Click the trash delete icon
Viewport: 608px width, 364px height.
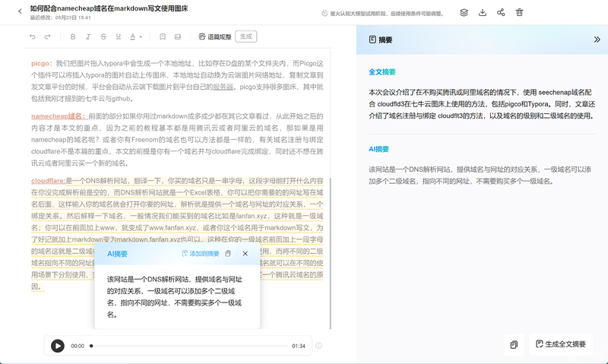[520, 12]
